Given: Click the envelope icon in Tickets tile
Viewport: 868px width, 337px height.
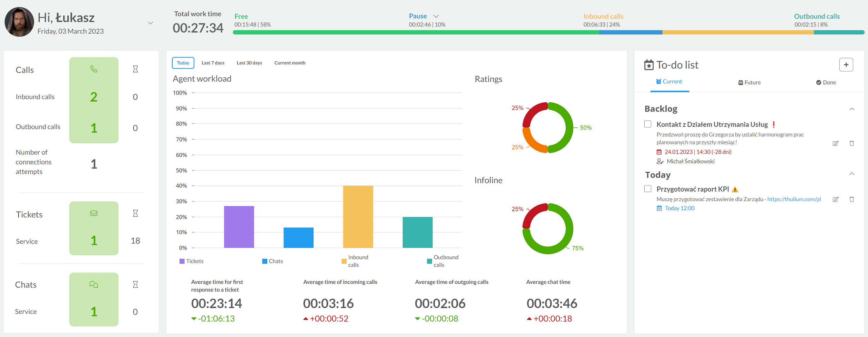Looking at the screenshot, I should [x=94, y=213].
